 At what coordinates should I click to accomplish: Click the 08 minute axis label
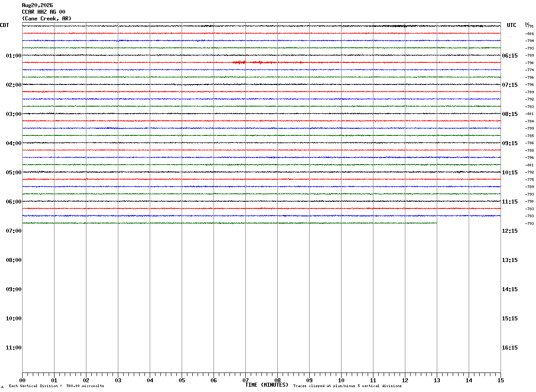[x=277, y=380]
